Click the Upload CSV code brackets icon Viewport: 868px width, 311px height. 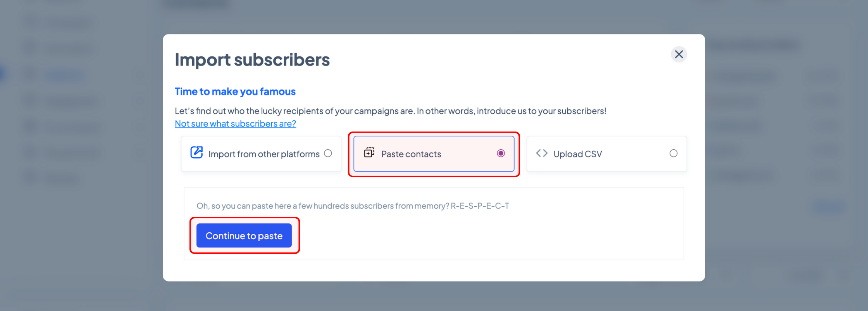[x=542, y=153]
